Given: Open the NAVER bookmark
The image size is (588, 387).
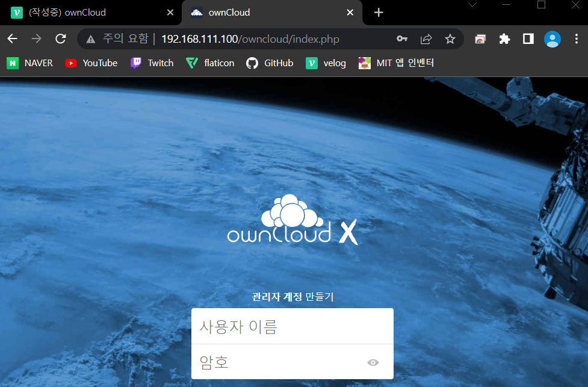Looking at the screenshot, I should (x=29, y=63).
